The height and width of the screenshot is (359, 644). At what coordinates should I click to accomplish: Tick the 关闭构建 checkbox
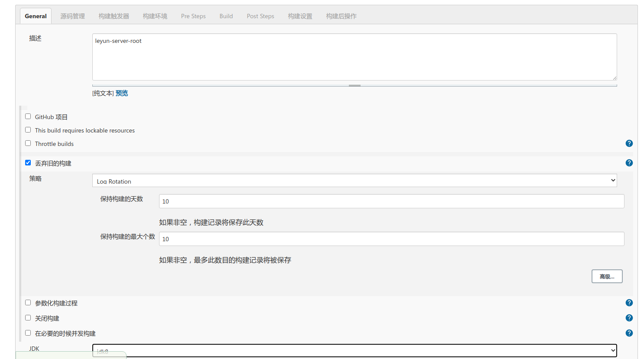click(x=28, y=318)
